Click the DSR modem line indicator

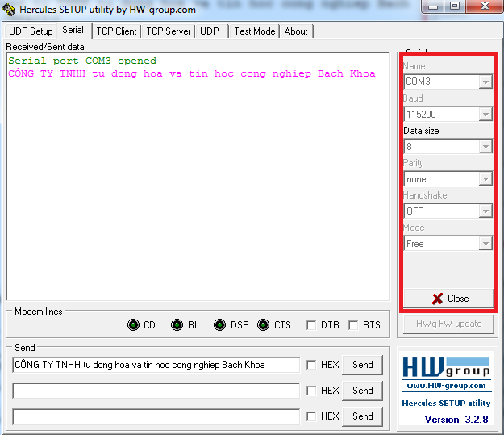[x=220, y=325]
